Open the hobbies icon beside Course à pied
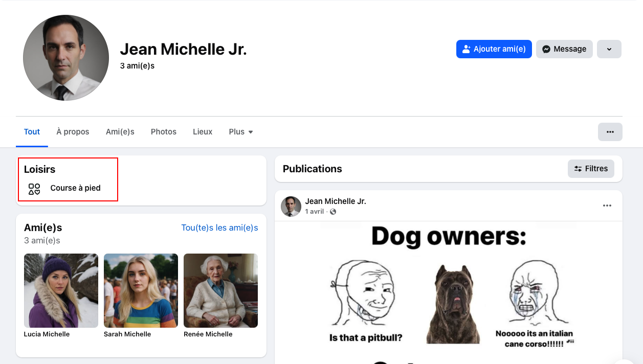This screenshot has width=643, height=364. tap(34, 189)
